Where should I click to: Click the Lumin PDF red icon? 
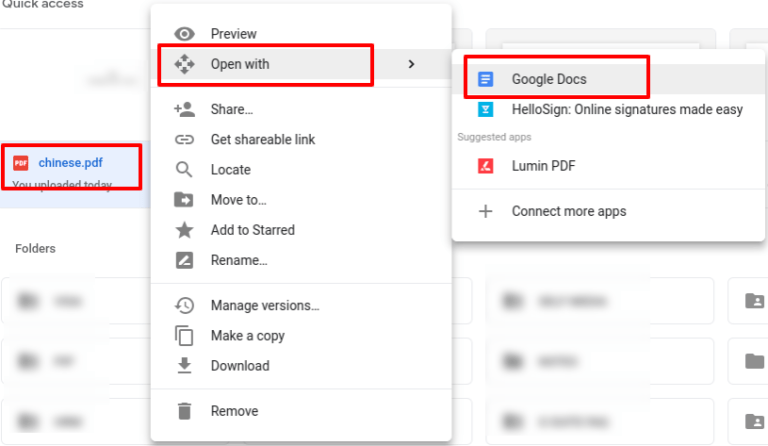485,166
